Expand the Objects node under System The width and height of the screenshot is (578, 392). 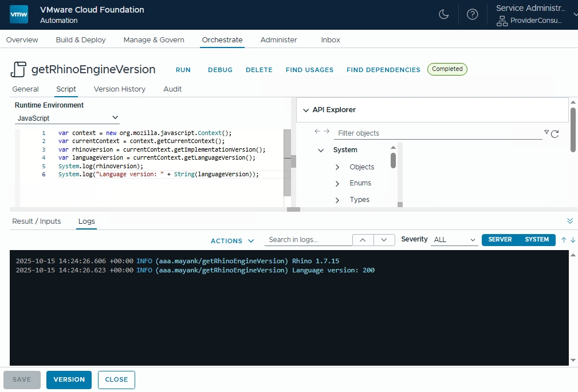tap(339, 167)
